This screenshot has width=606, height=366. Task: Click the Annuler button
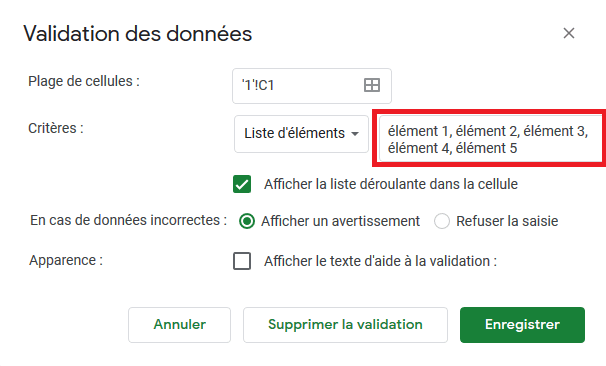coord(179,325)
